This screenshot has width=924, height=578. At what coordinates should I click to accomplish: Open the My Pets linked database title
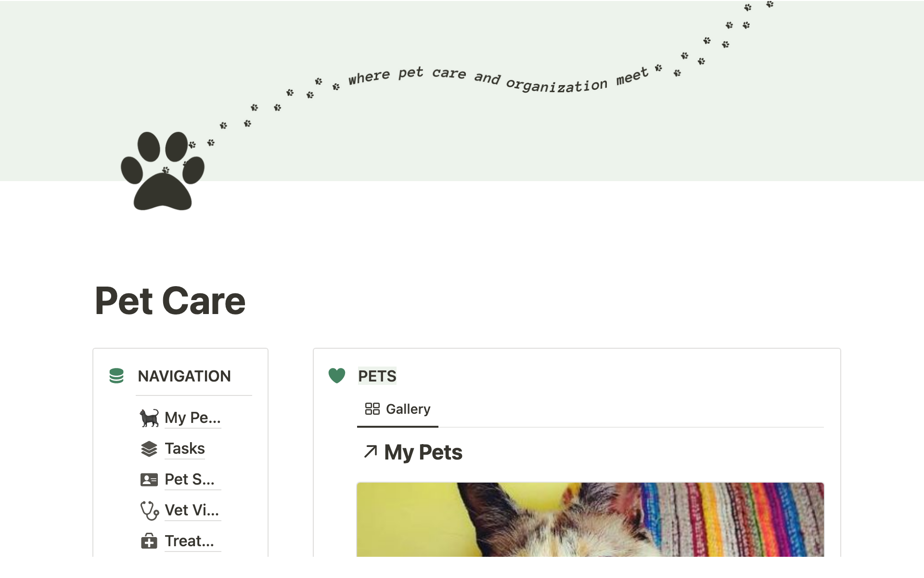coord(423,452)
